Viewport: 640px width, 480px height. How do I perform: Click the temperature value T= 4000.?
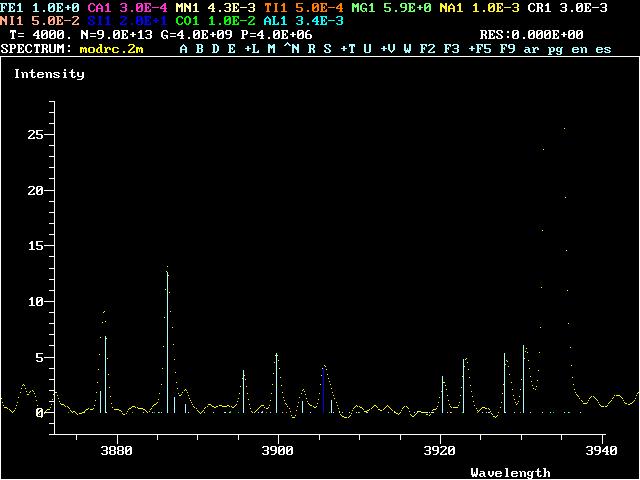(40, 35)
